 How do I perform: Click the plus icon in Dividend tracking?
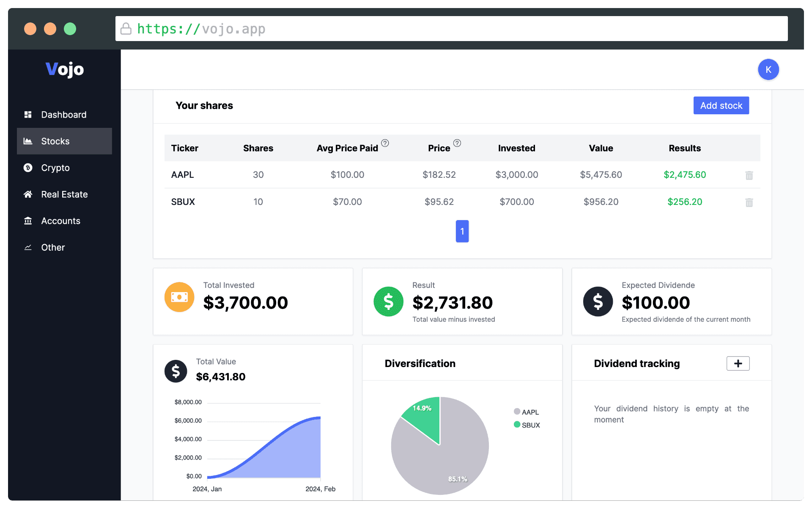[738, 364]
